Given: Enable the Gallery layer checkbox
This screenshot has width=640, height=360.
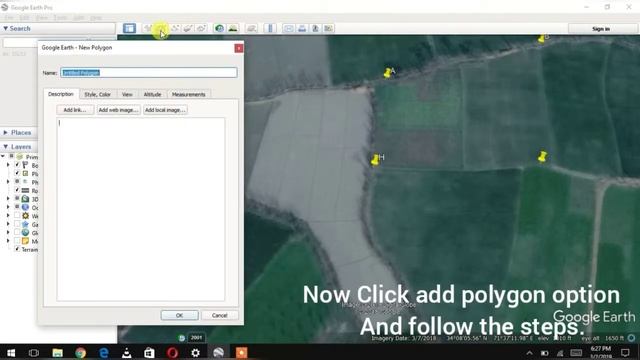Looking at the screenshot, I should 17,224.
